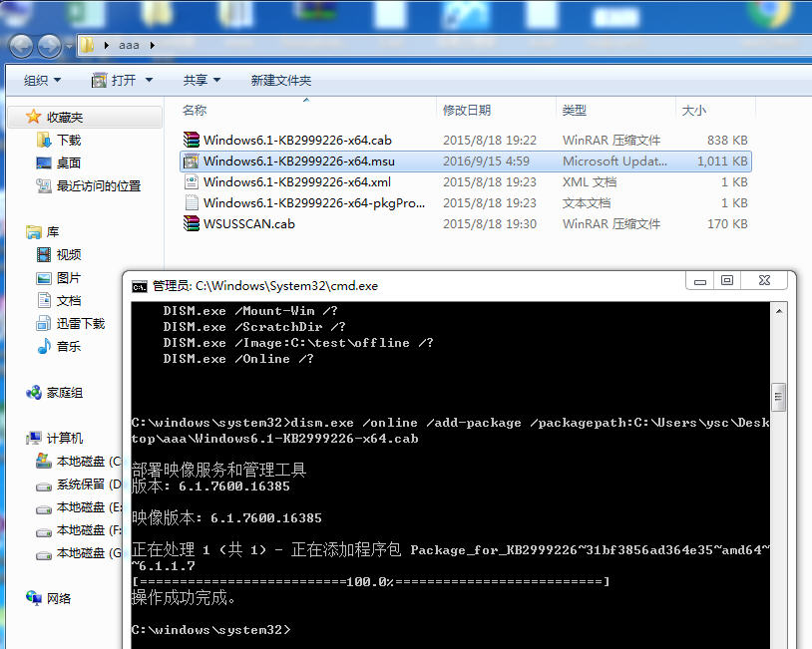
Task: Click the 文本文档 type cell
Action: pyautogui.click(x=587, y=203)
